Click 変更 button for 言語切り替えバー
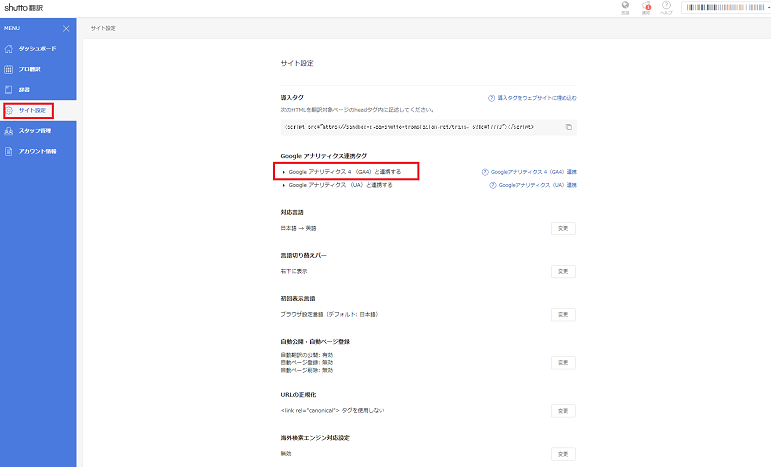Viewport: 780px width, 467px height. coord(563,272)
